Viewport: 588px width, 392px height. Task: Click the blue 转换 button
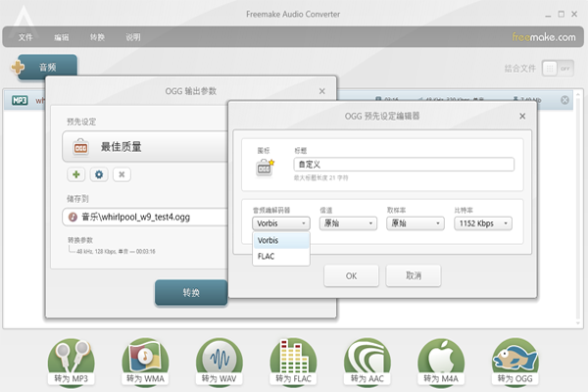191,293
